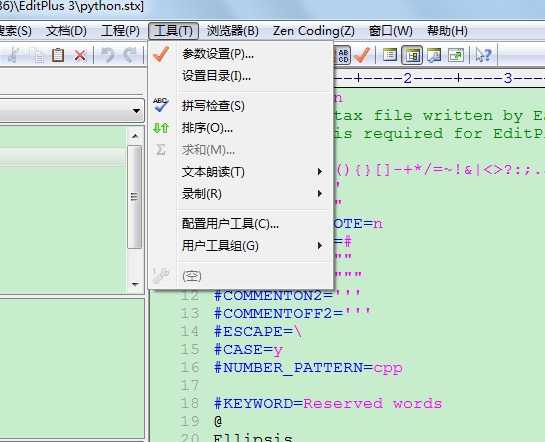The image size is (545, 442).
Task: Click the words 'required for' in the comment line
Action: (x=423, y=134)
